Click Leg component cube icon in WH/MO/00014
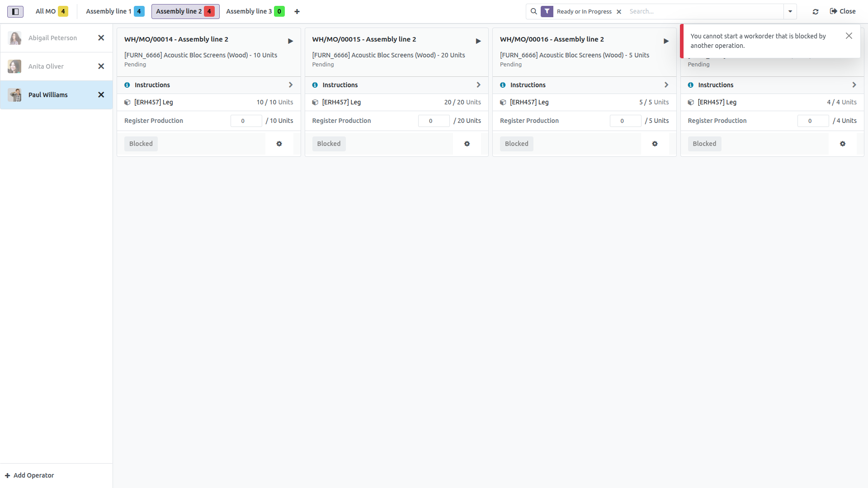Image resolution: width=868 pixels, height=488 pixels. pyautogui.click(x=127, y=103)
